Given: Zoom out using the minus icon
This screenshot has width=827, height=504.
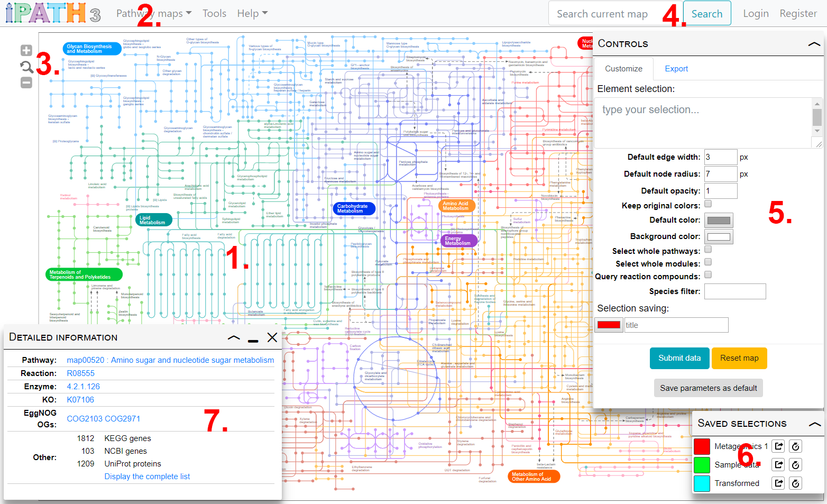Looking at the screenshot, I should pyautogui.click(x=26, y=83).
